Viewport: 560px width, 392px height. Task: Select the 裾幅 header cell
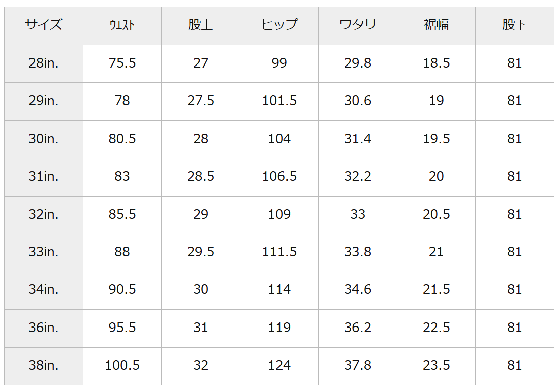(436, 25)
